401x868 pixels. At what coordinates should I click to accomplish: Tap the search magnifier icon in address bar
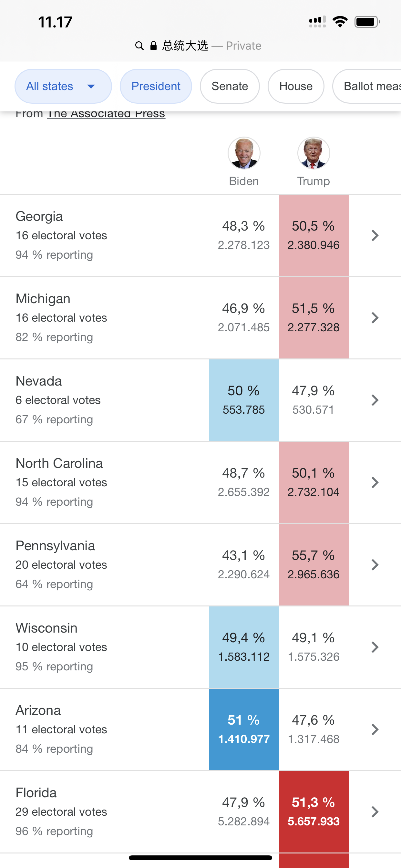coord(139,46)
